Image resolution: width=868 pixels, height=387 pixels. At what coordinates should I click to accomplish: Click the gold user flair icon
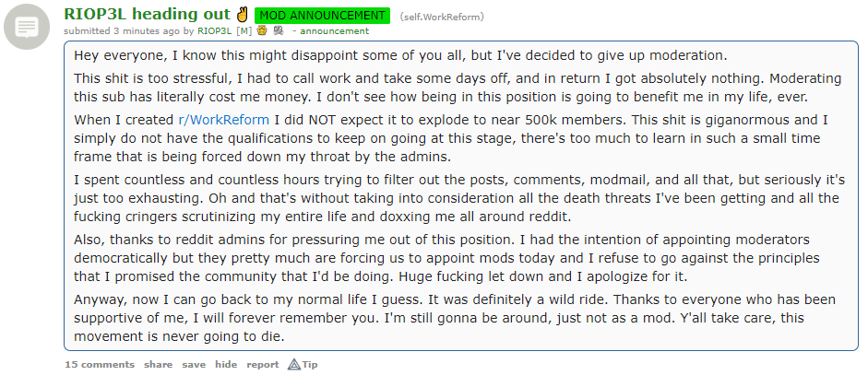tap(262, 30)
